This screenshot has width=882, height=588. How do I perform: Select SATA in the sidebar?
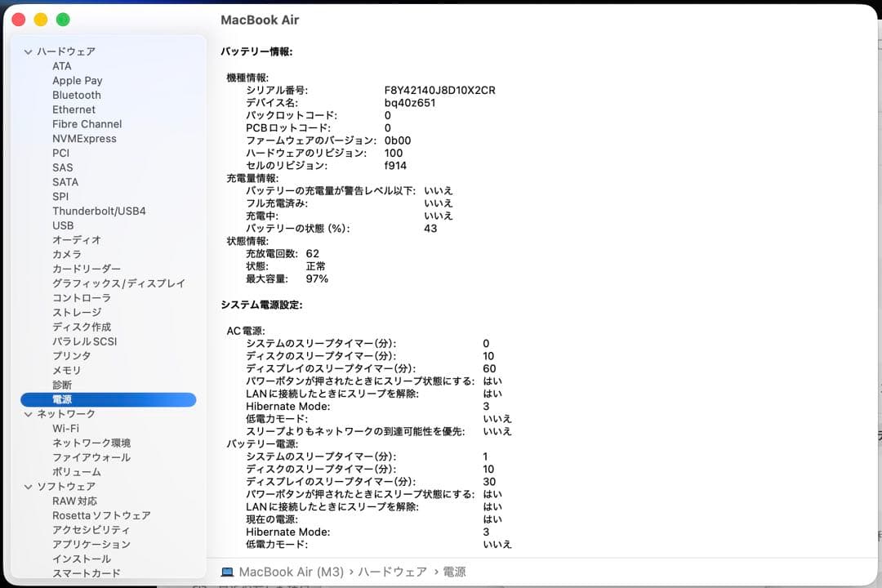pyautogui.click(x=65, y=182)
